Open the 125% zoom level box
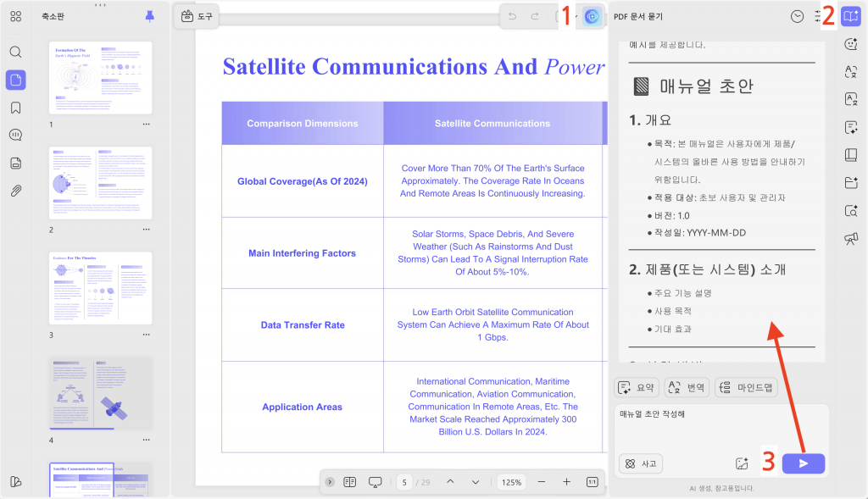868x499 pixels. (511, 482)
